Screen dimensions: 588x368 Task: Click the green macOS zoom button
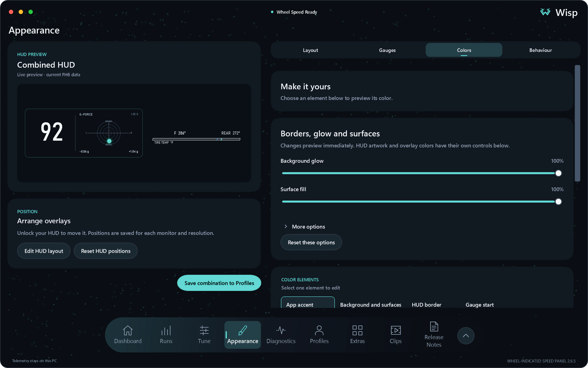[31, 12]
